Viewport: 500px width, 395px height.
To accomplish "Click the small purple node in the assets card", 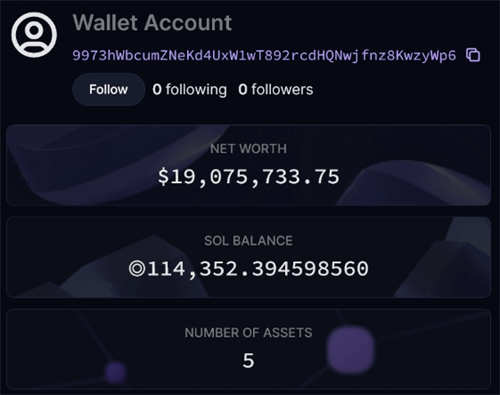I will pyautogui.click(x=116, y=372).
